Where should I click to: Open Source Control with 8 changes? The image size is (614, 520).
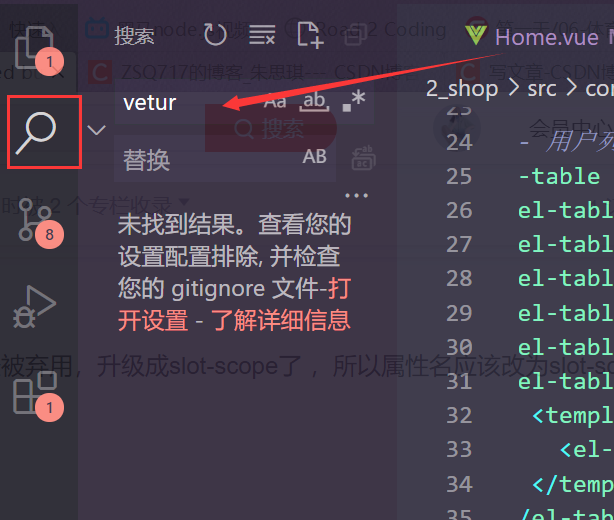[x=35, y=219]
